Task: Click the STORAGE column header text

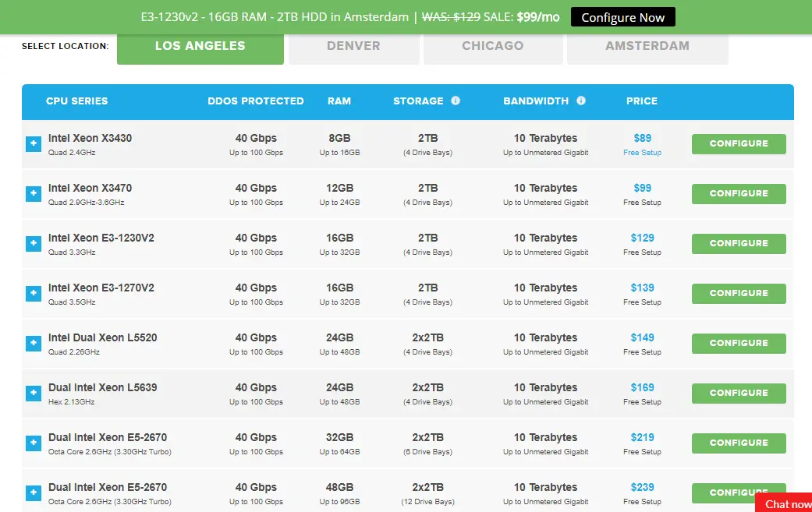Action: [x=418, y=101]
